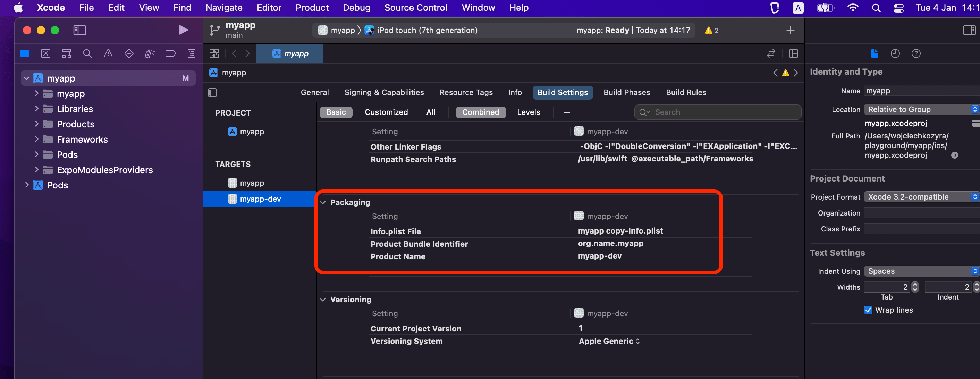Screen dimensions: 980x379
Task: Switch to the Levels view
Action: 528,112
